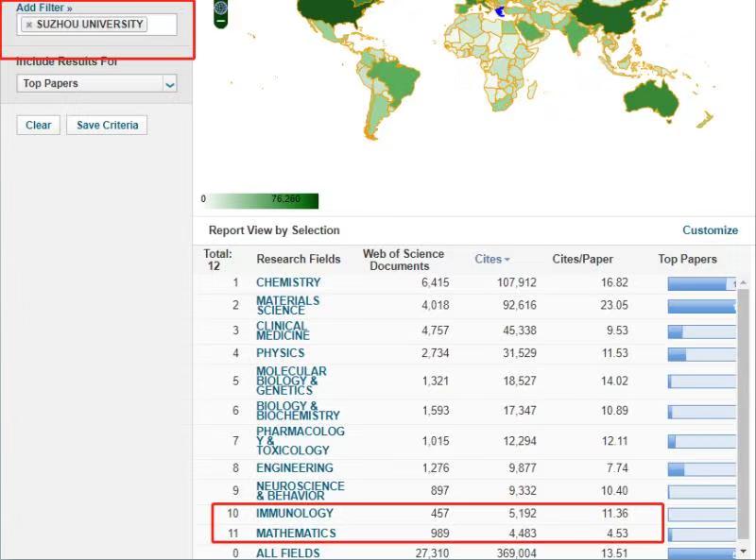Select the CLINICAL MEDICINE field link

point(283,331)
